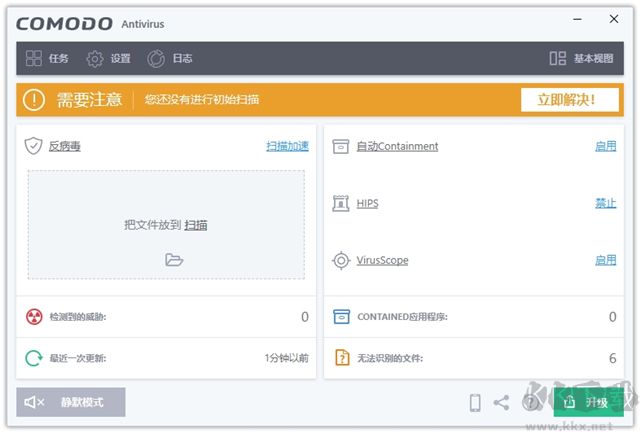Click the 自动Containment box icon
The width and height of the screenshot is (640, 433).
(340, 146)
